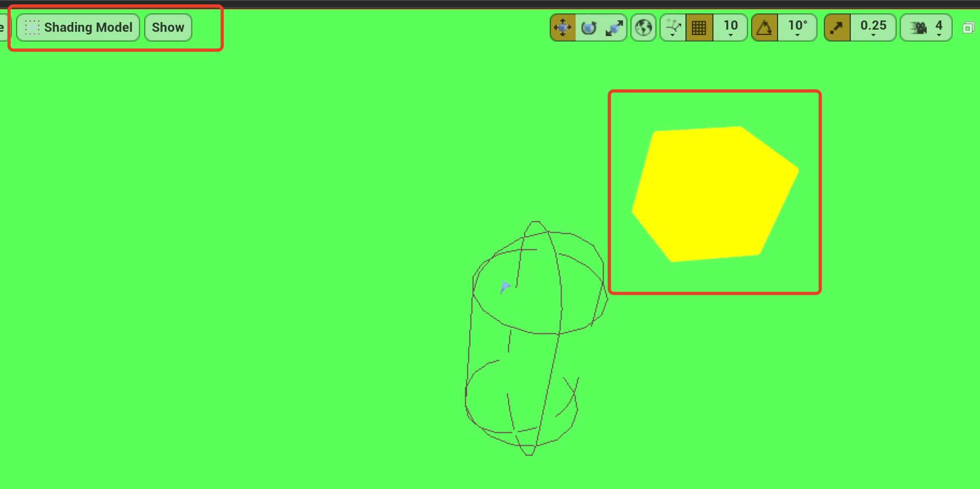This screenshot has height=489, width=980.
Task: Toggle world/local coordinate system globe
Action: (x=643, y=27)
